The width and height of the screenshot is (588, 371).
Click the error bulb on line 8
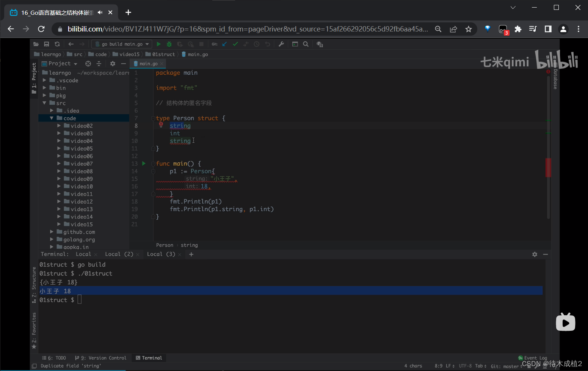[x=161, y=125]
